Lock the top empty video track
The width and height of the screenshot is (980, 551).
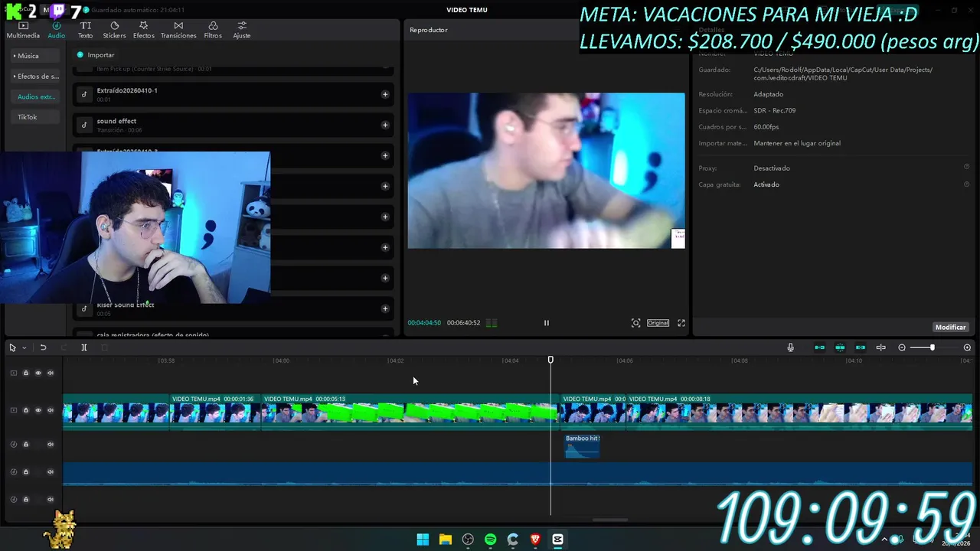click(25, 373)
